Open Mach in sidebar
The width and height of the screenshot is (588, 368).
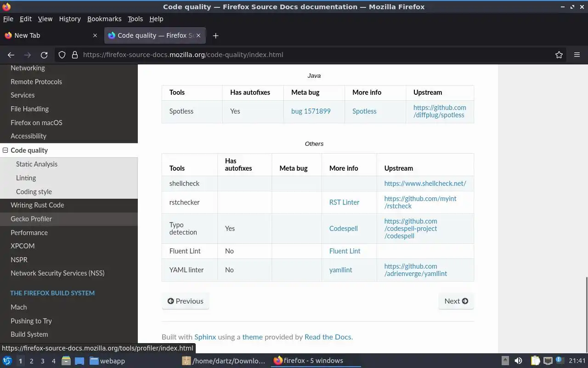pos(69,307)
